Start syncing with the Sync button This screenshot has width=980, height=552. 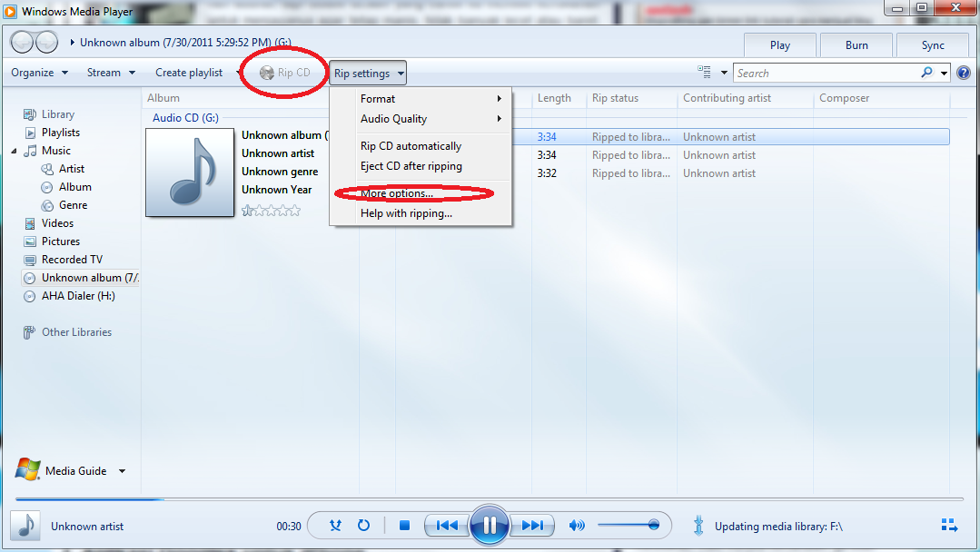(932, 44)
